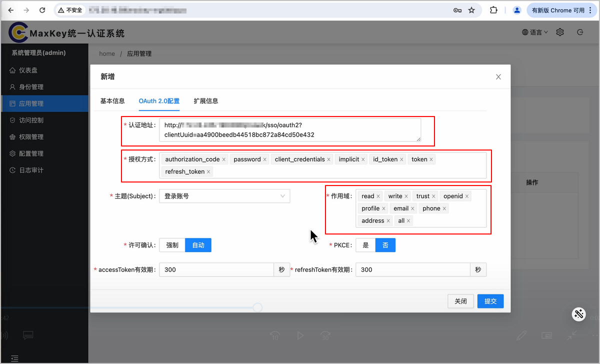Remove the phone scope tag
600x364 pixels.
click(x=444, y=208)
